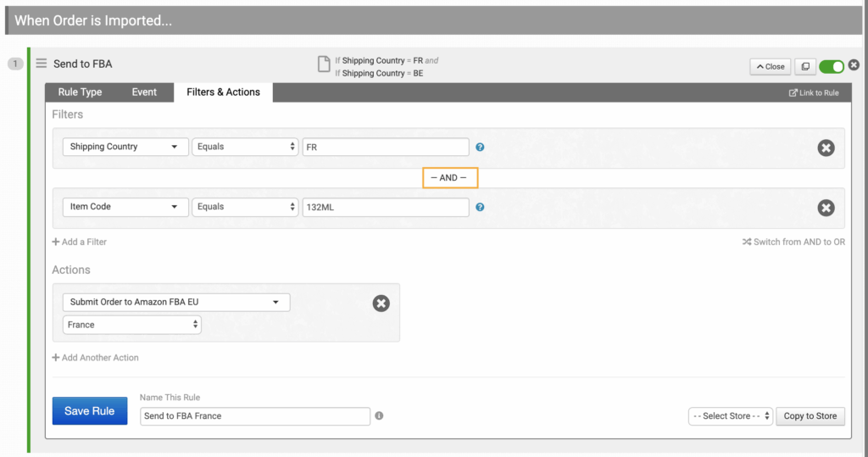
Task: Click the rule name input field
Action: pos(254,416)
